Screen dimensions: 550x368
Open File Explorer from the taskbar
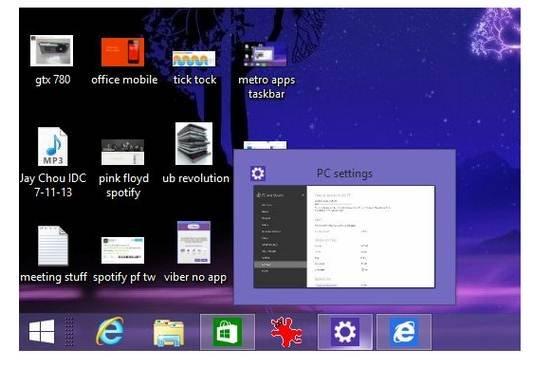[168, 333]
